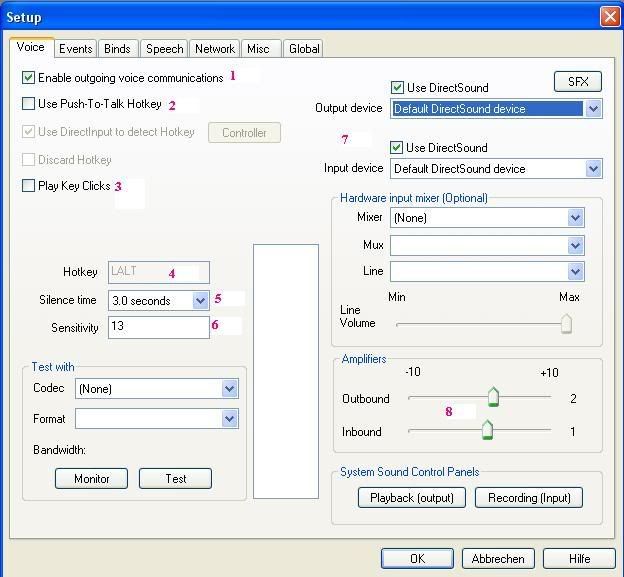Viewport: 624px width, 577px height.
Task: Select the Network tab
Action: pos(214,49)
